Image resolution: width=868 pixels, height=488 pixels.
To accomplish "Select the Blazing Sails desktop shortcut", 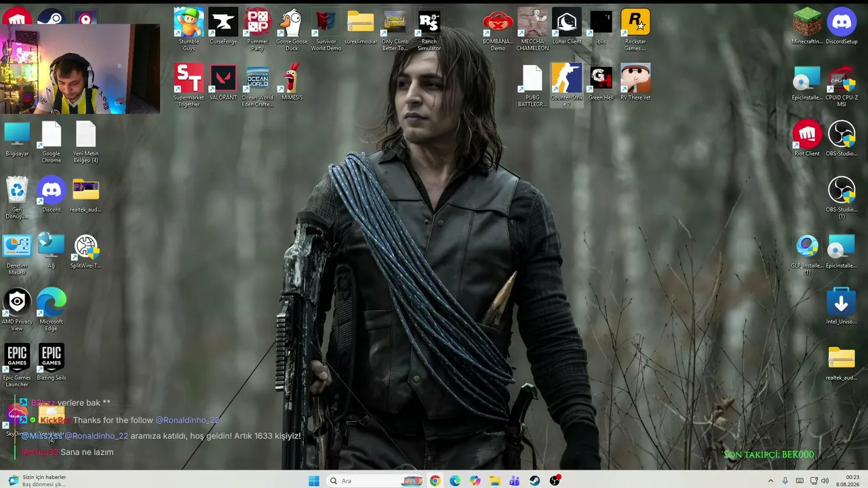I will pos(52,363).
